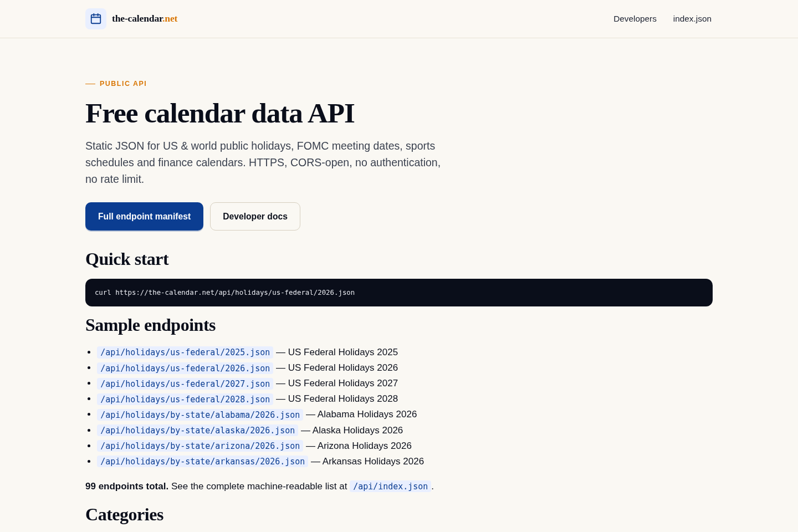Viewport: 798px width, 532px height.
Task: Click the 99 endpoints total text
Action: 127,486
